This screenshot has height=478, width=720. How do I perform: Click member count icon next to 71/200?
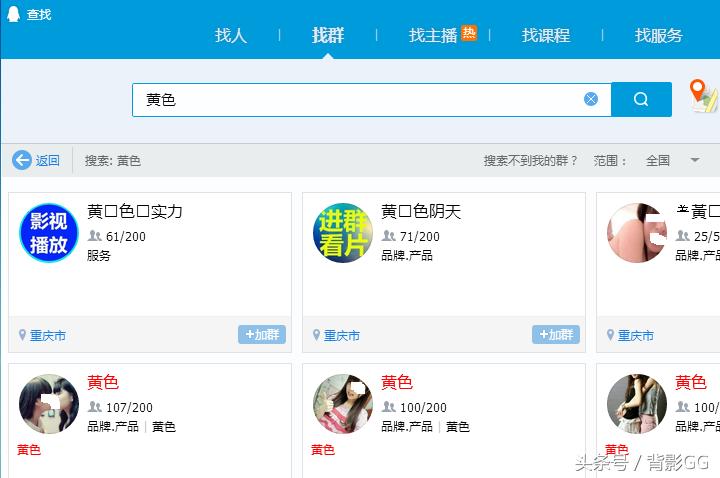pos(389,236)
